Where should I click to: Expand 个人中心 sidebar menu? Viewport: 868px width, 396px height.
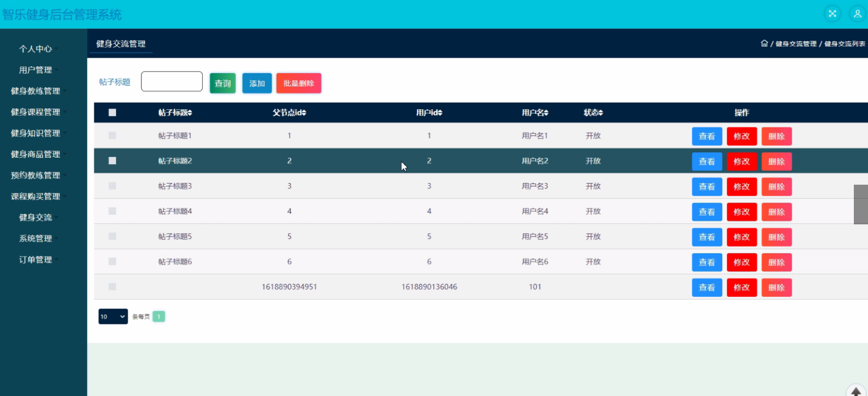click(x=35, y=49)
